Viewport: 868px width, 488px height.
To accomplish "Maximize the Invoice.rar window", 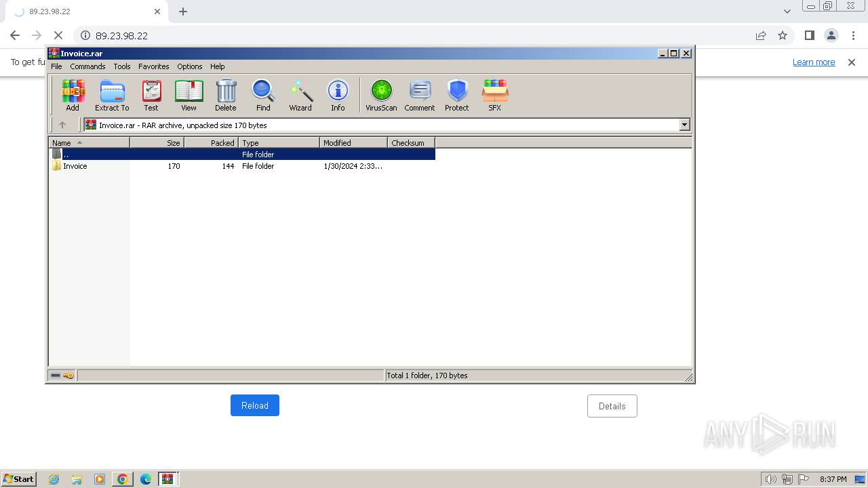I will (x=674, y=53).
